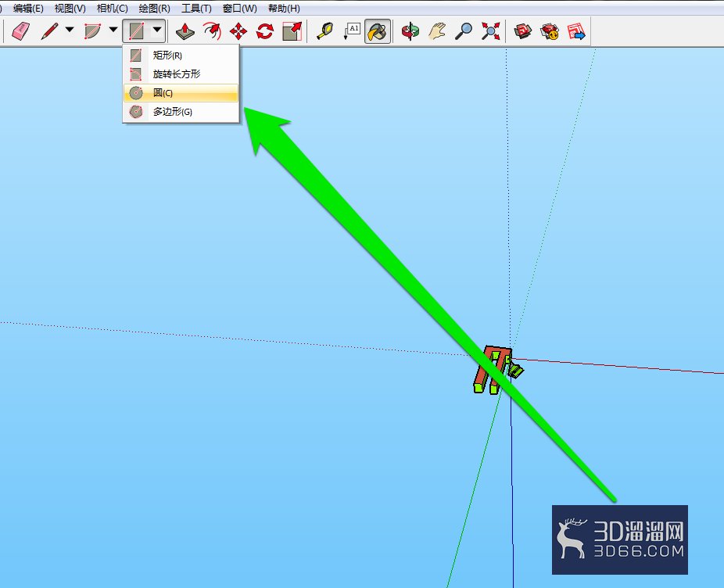This screenshot has width=724, height=588.
Task: Select the Text label tool
Action: 351,31
